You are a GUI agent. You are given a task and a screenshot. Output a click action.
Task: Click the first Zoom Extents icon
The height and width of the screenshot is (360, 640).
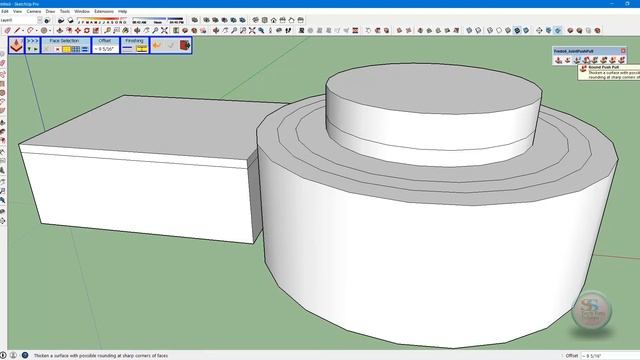pos(164,30)
